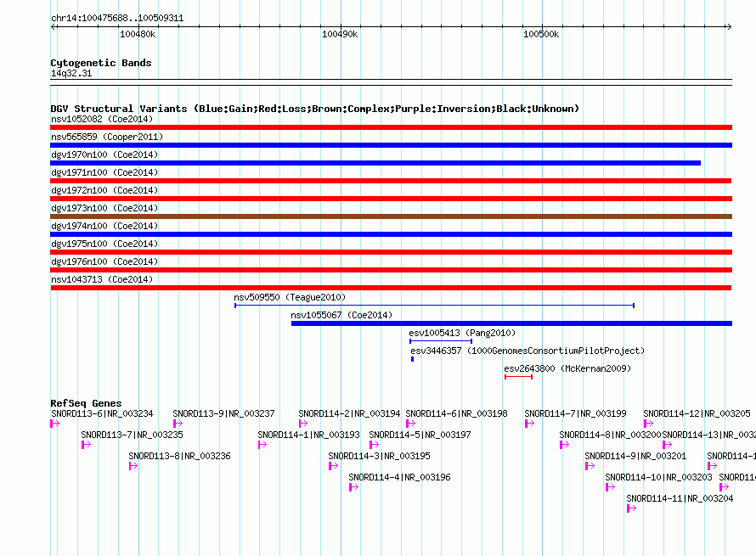Click the SNORD114-11 gene arrow glyph
This screenshot has height=556, width=756.
tap(632, 508)
